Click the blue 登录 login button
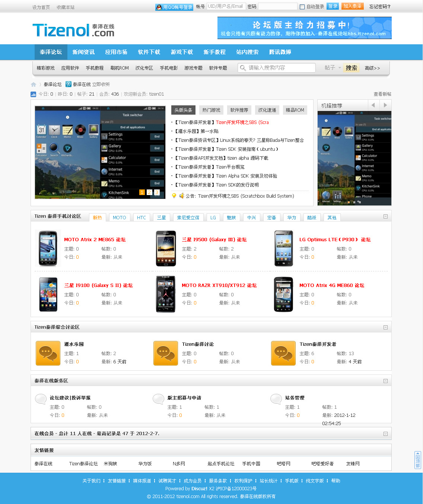Image resolution: width=423 pixels, height=504 pixels. 333,6
